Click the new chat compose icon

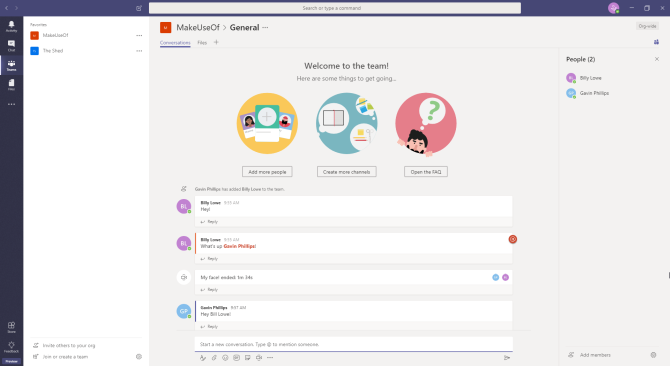(139, 8)
